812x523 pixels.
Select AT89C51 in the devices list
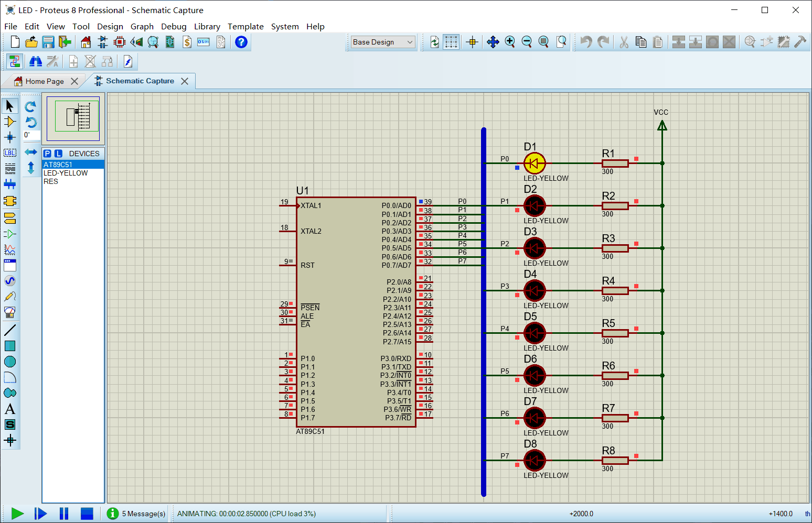pyautogui.click(x=73, y=165)
